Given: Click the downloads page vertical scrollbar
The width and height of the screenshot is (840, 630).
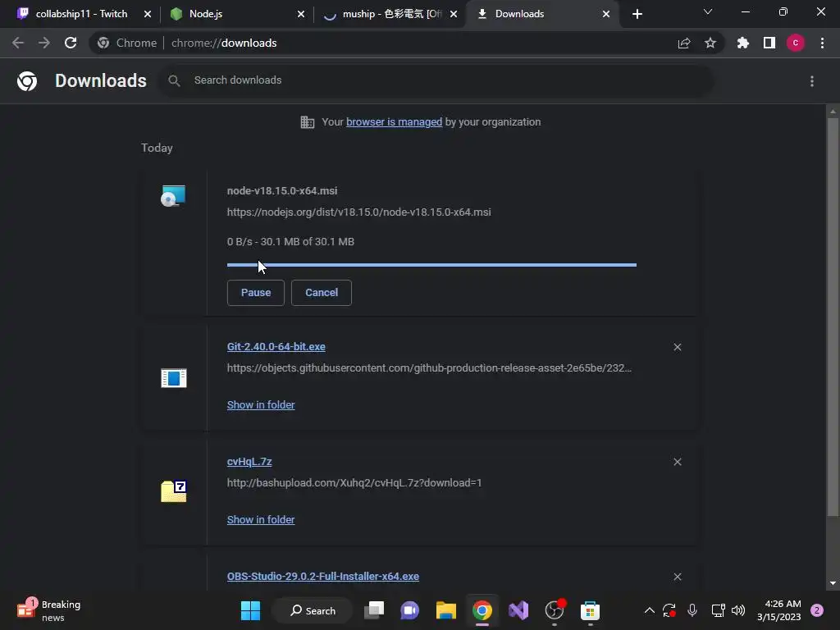Looking at the screenshot, I should (x=833, y=317).
